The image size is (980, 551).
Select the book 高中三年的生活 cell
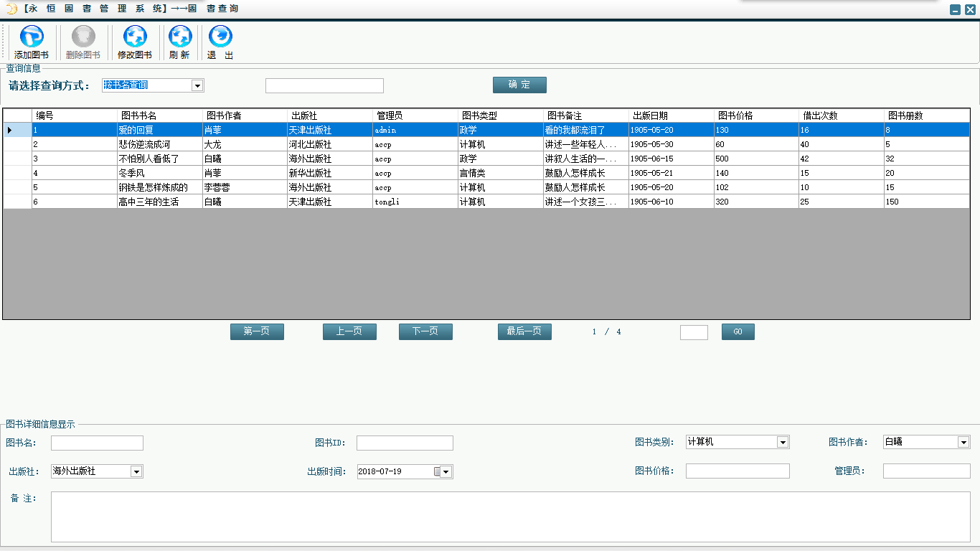tap(160, 202)
